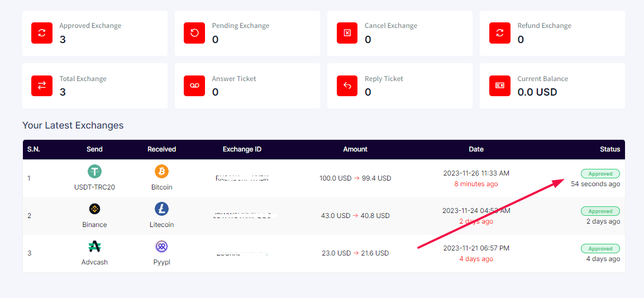Select the Current Balance wallet icon
The image size is (644, 298).
pyautogui.click(x=500, y=86)
